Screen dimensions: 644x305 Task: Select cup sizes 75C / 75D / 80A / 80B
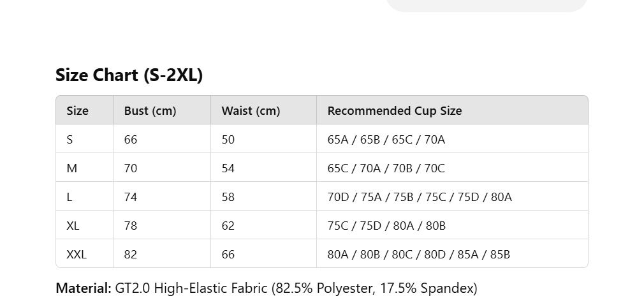tap(386, 225)
